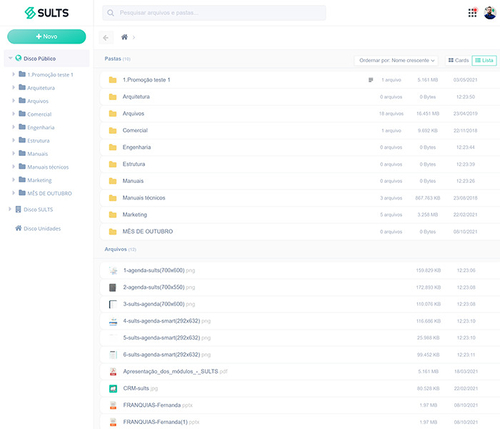This screenshot has width=500, height=429.
Task: Click Disco Unidades house icon in sidebar
Action: point(18,228)
